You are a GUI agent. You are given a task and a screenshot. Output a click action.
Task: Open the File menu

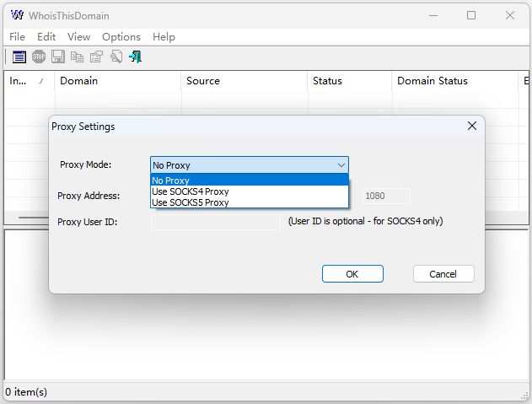coord(17,36)
